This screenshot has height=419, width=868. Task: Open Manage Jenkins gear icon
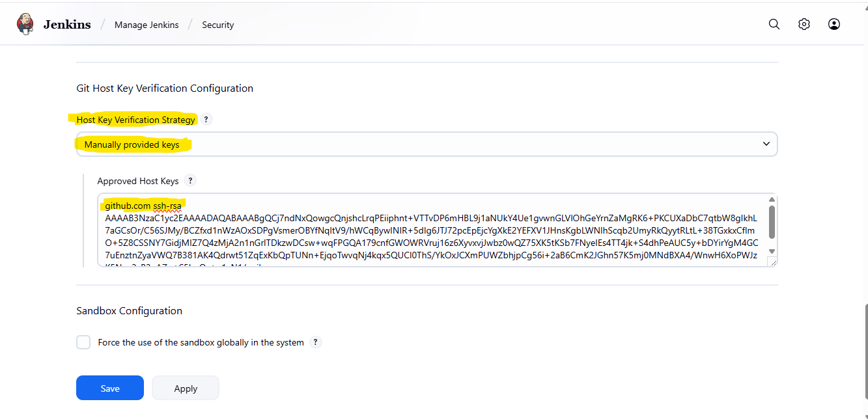tap(804, 24)
